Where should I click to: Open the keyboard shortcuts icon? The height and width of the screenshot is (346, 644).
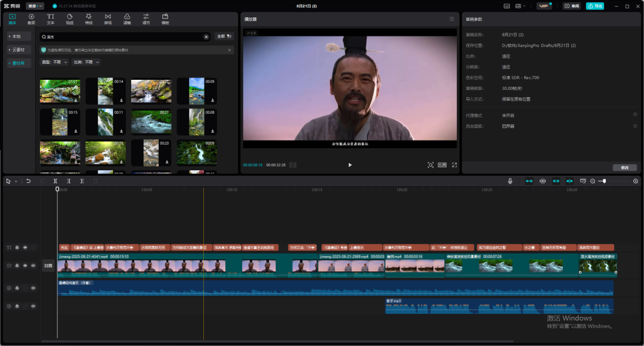[x=507, y=6]
